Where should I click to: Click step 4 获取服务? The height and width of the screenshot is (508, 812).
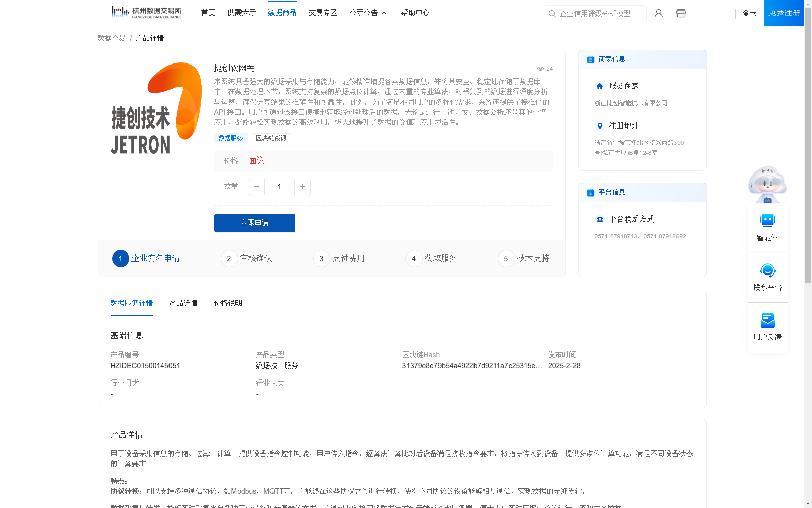[x=431, y=259]
